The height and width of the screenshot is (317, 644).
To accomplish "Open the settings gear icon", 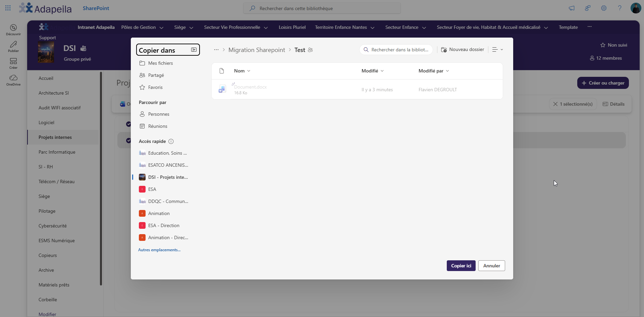I will [x=604, y=8].
